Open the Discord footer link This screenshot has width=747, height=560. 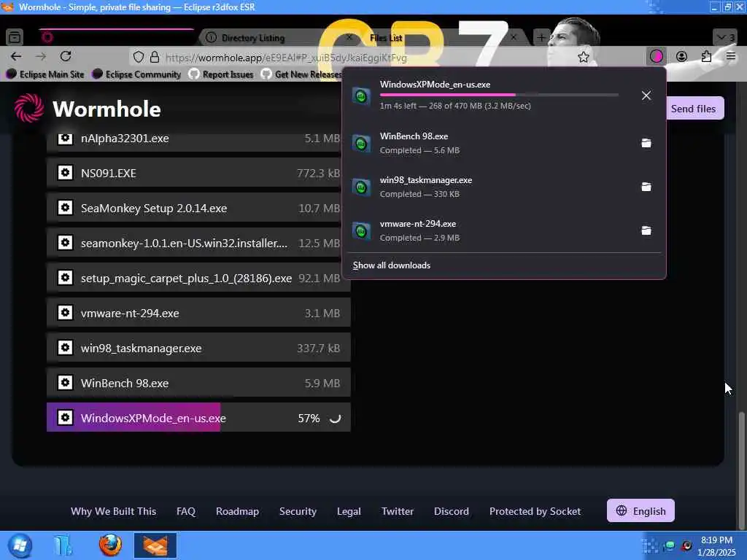tap(451, 511)
